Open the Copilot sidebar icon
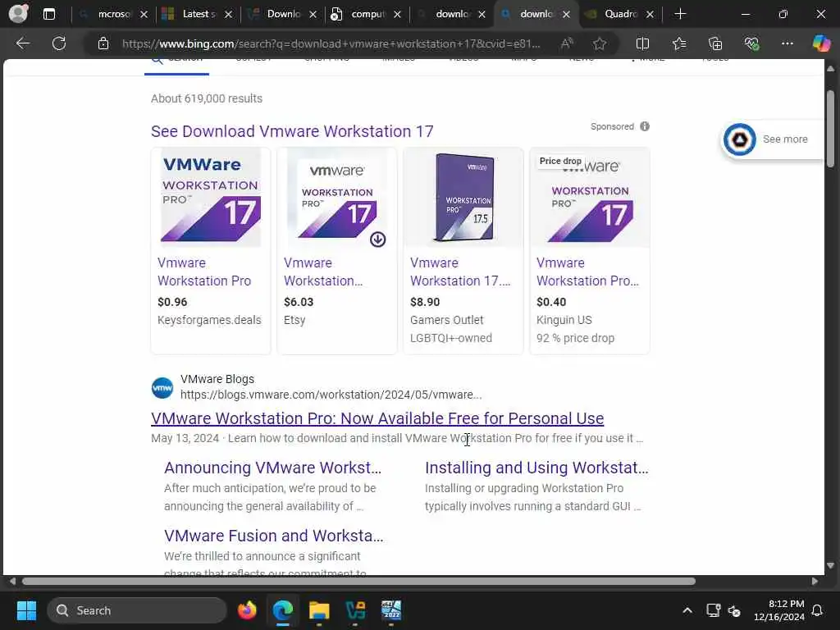The image size is (840, 630). [x=821, y=43]
